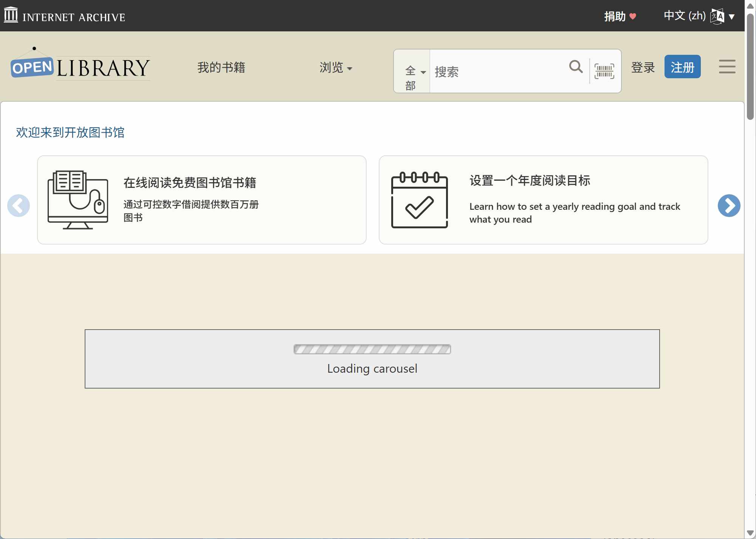Expand the 中文 (zh) language dropdown
Viewport: 756px width, 539px height.
699,16
